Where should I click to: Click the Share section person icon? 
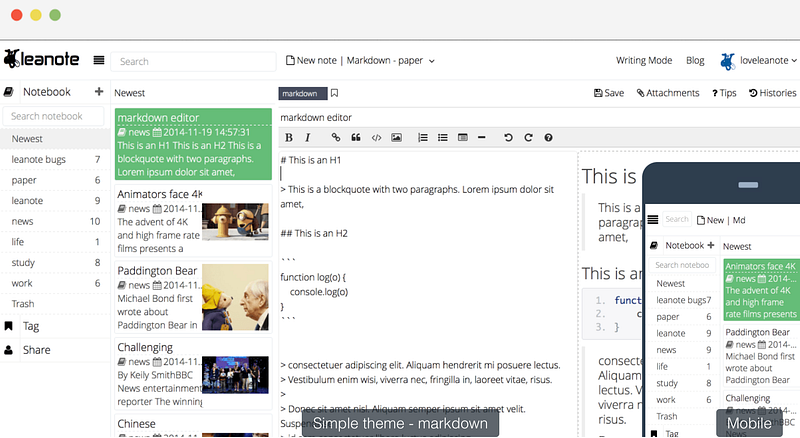coord(8,350)
